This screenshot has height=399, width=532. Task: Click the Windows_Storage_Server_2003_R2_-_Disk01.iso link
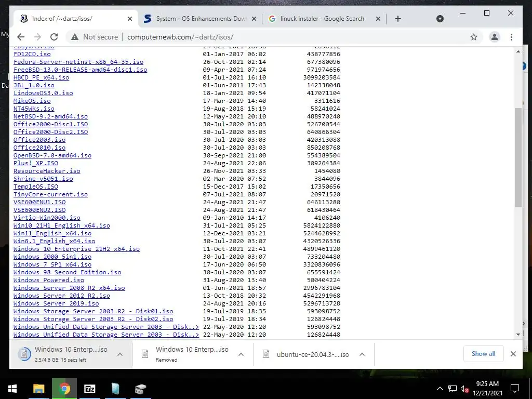[x=94, y=312]
